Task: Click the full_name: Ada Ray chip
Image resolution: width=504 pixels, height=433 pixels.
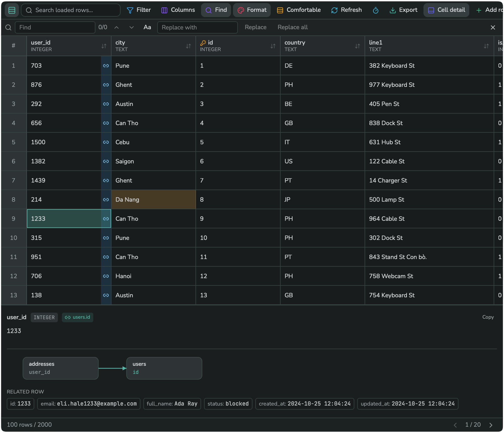Action: (172, 404)
